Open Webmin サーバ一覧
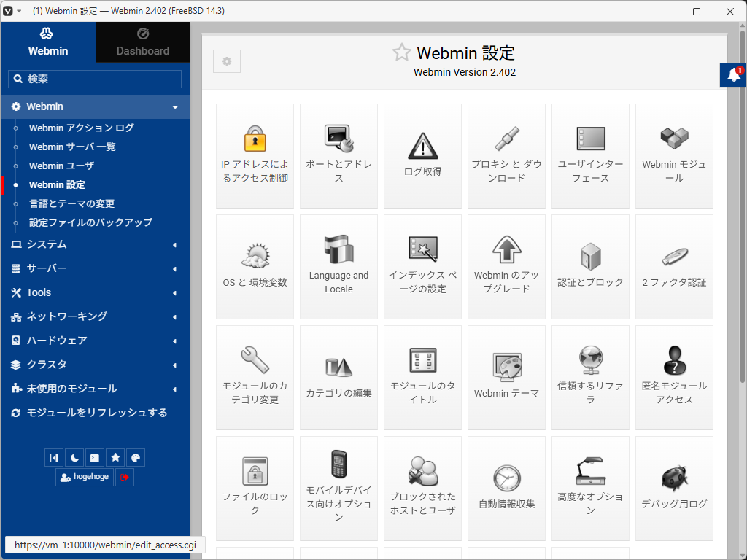Viewport: 747px width, 560px height. point(72,147)
